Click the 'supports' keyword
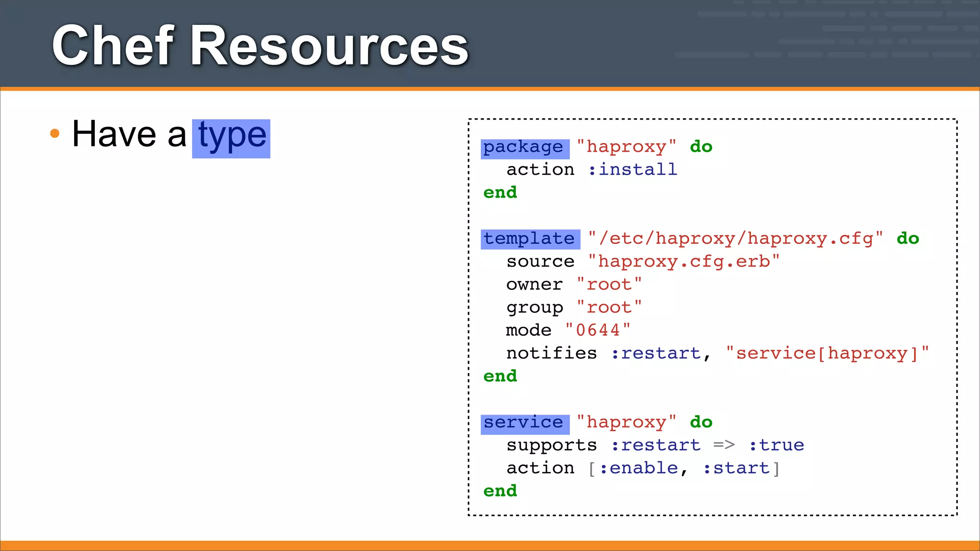Image resolution: width=980 pixels, height=551 pixels. click(552, 446)
